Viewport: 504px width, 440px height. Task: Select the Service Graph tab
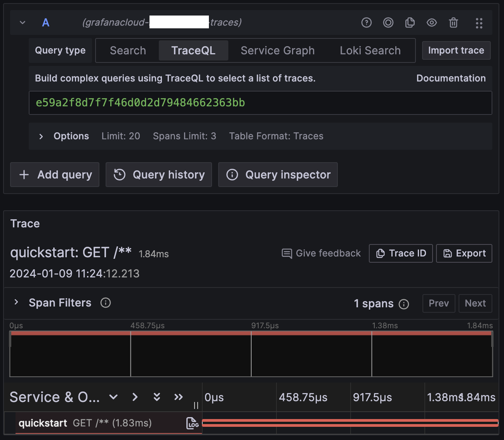point(277,50)
